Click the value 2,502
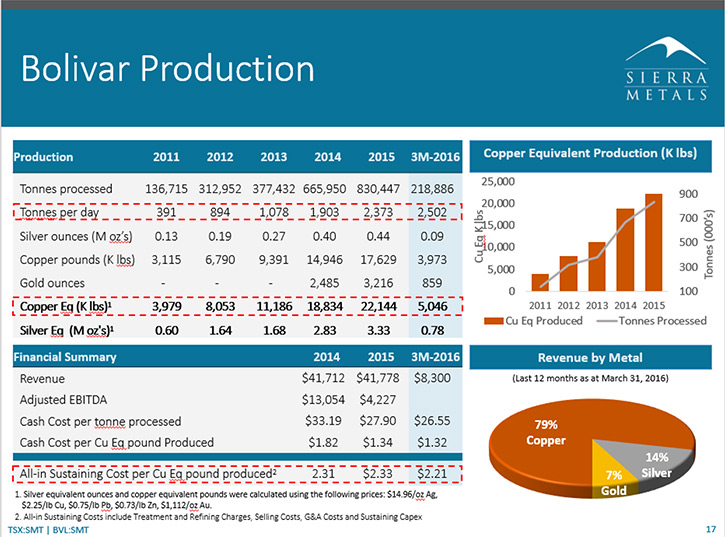 tap(432, 212)
